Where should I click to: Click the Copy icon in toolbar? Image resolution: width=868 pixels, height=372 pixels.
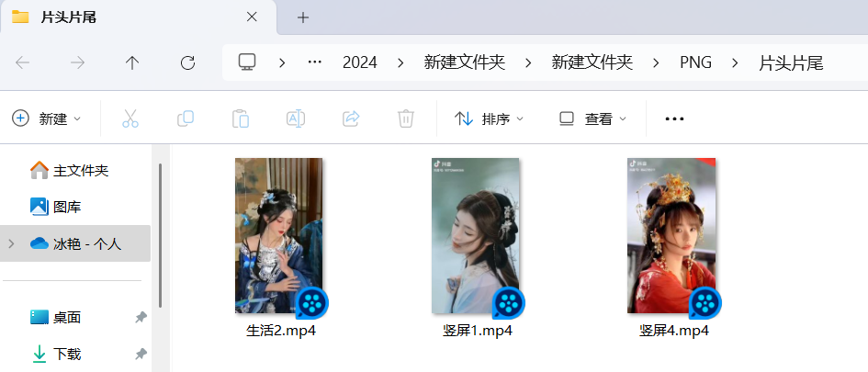coord(186,118)
